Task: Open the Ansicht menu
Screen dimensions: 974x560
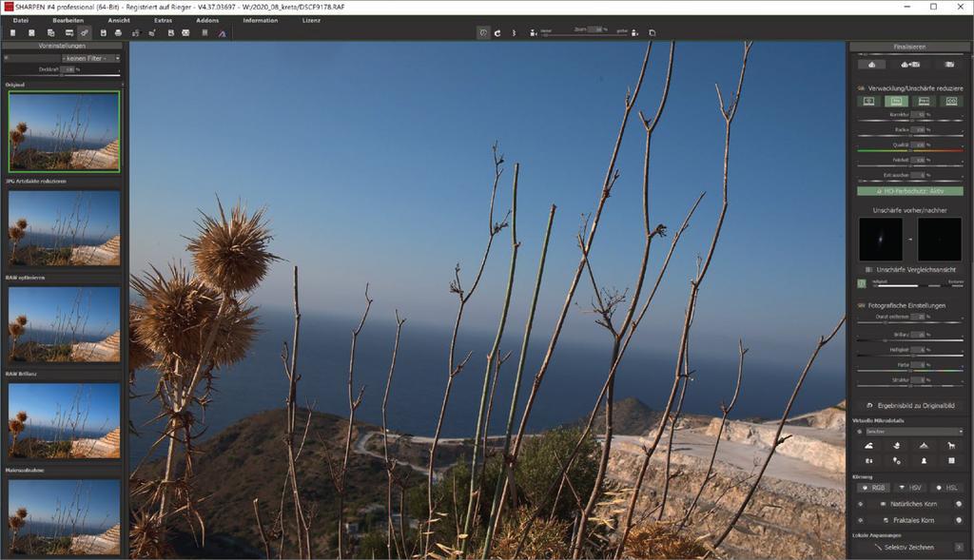Action: [x=119, y=21]
